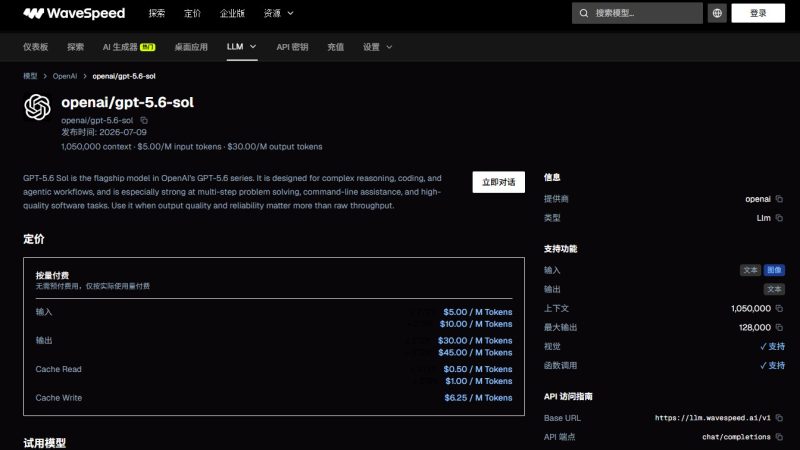This screenshot has height=450, width=800.
Task: Copy the max output value 128,000
Action: [779, 328]
